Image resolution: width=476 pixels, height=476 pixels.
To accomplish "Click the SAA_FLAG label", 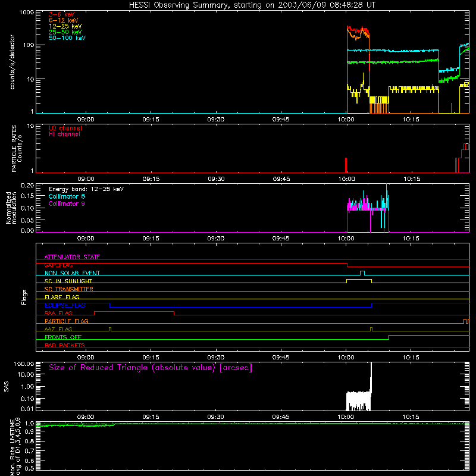I will tap(58, 313).
